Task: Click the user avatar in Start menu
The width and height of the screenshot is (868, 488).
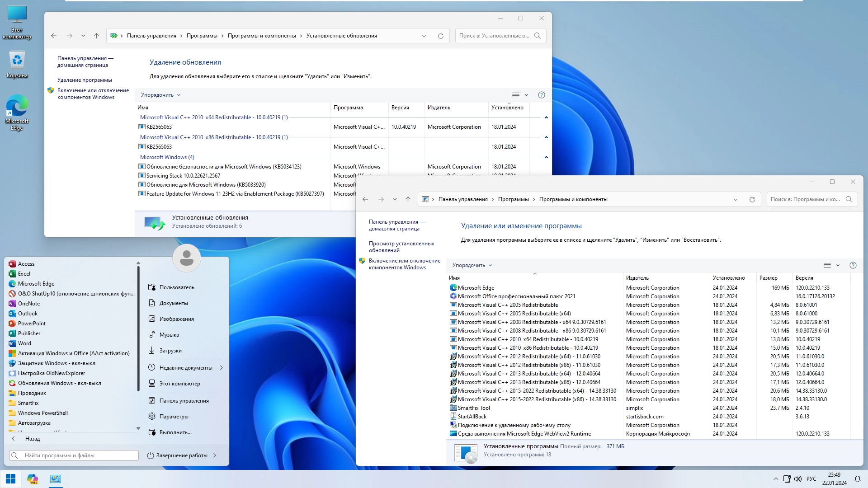Action: (186, 258)
